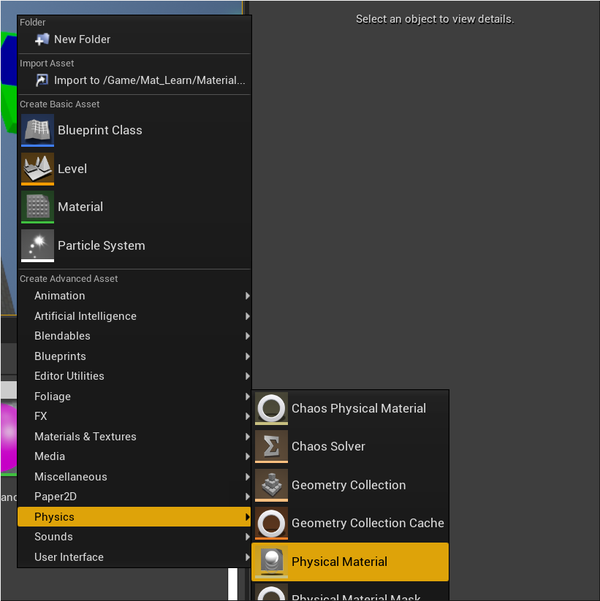Open the Artificial Intelligence submenu
Viewport: 600px width, 601px height.
coord(134,316)
